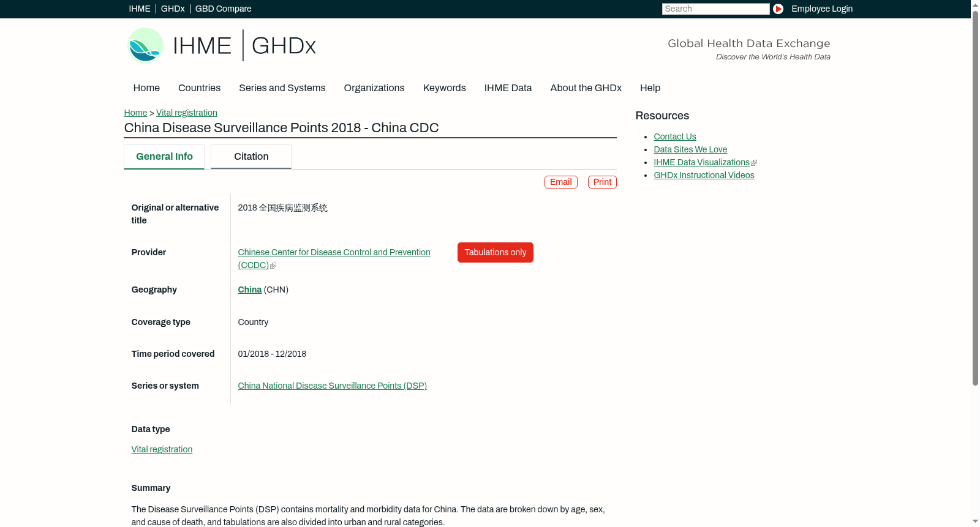The height and width of the screenshot is (527, 980).
Task: Click the Print button
Action: 602,182
